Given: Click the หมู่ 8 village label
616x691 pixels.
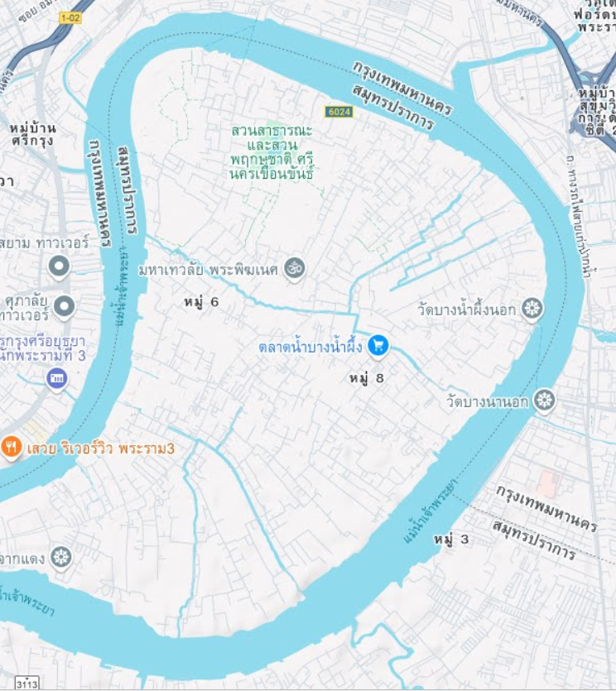Looking at the screenshot, I should pyautogui.click(x=367, y=378).
